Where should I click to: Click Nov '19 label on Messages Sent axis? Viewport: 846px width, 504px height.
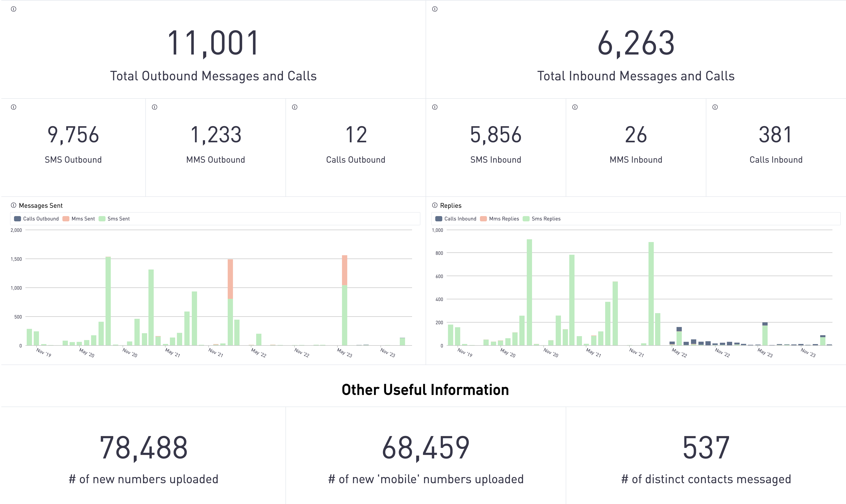44,352
